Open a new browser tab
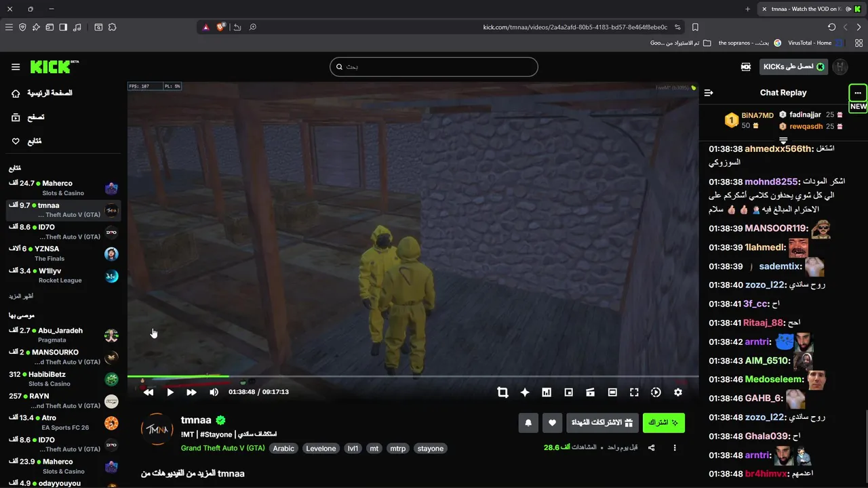Viewport: 868px width, 488px height. [747, 9]
